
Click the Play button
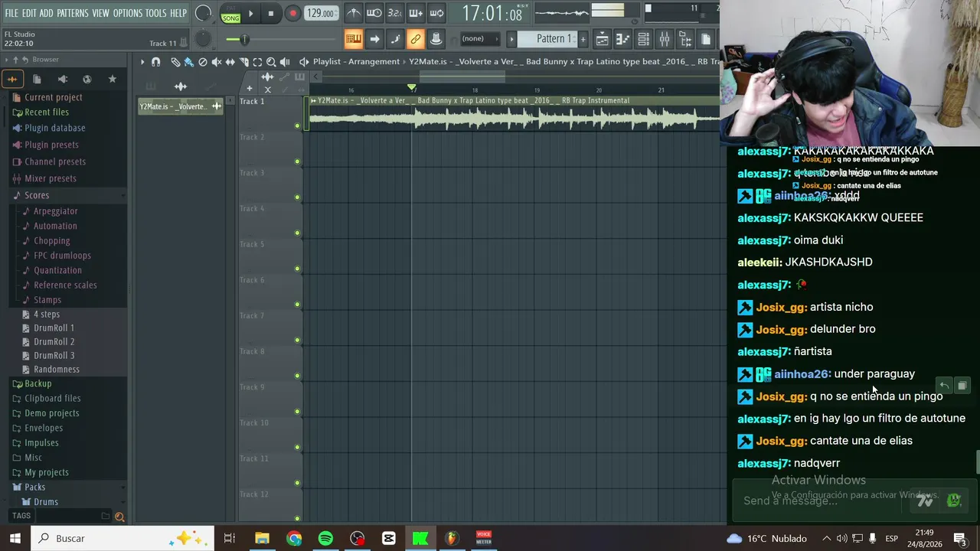[x=251, y=14]
